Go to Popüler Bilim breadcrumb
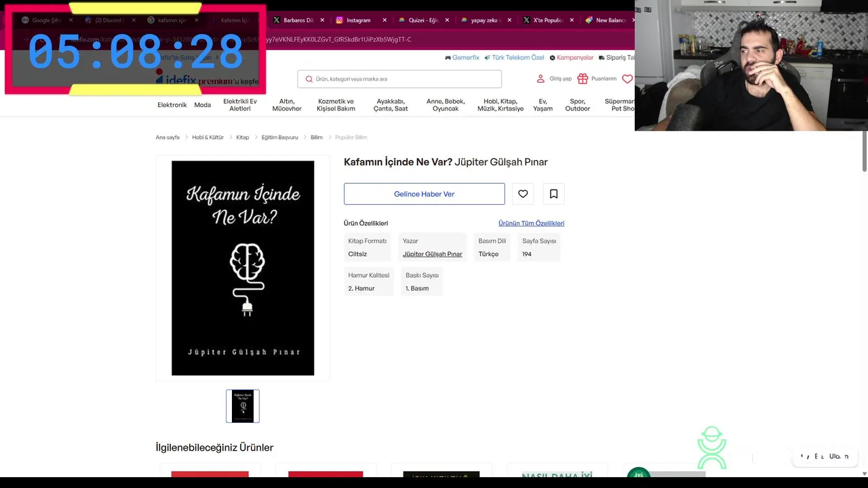 (351, 137)
